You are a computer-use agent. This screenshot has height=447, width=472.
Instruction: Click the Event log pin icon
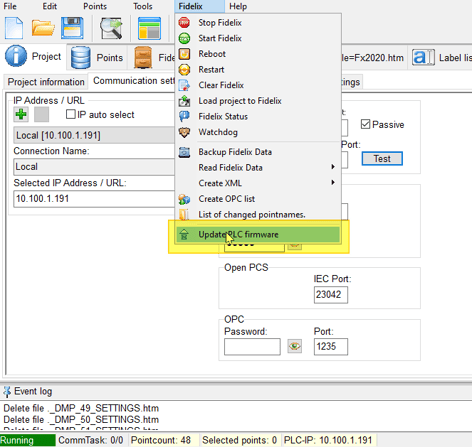pyautogui.click(x=7, y=392)
